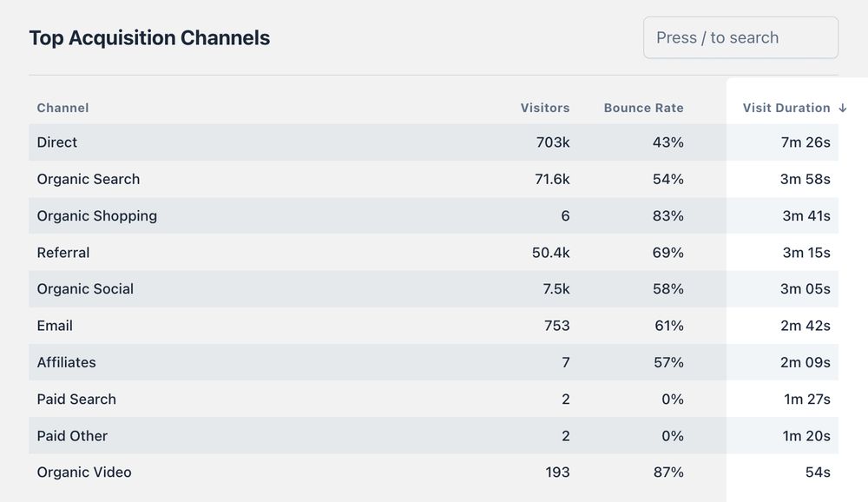868x502 pixels.
Task: Click the 7m 26s visit duration cell
Action: tap(805, 142)
